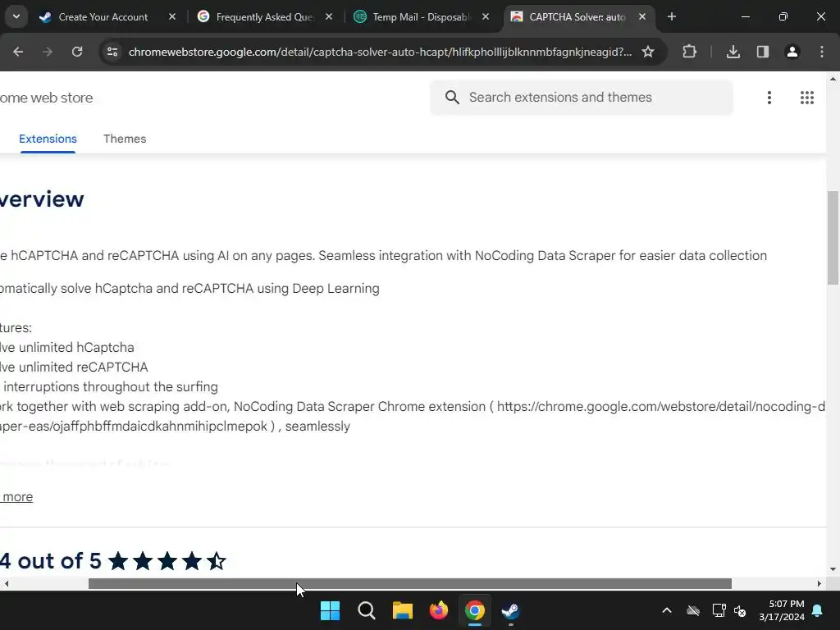Open File Explorer from taskbar
This screenshot has height=630, width=840.
402,610
